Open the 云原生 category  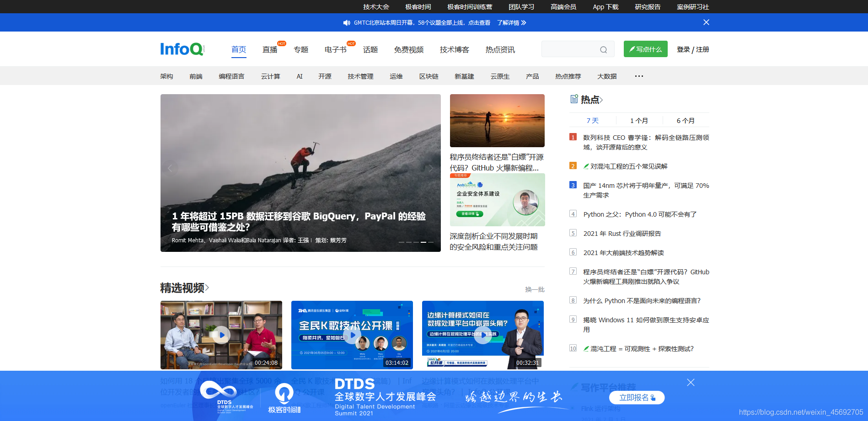tap(500, 76)
